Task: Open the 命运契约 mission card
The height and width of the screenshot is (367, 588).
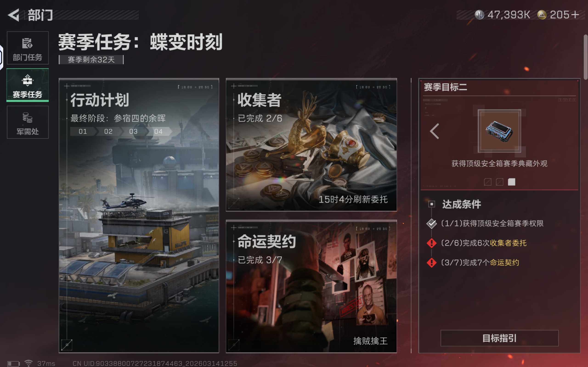Action: (311, 286)
